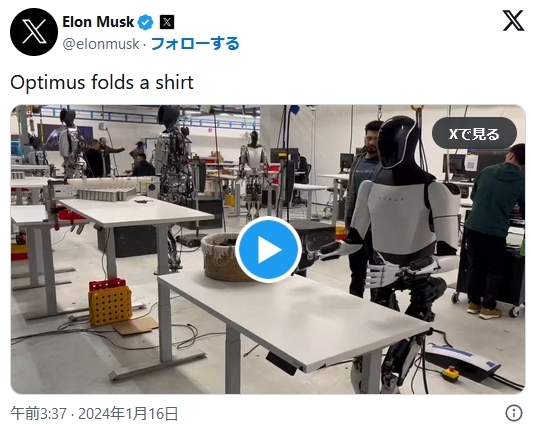Open the @elonmusk handle link
533x430 pixels.
(101, 44)
